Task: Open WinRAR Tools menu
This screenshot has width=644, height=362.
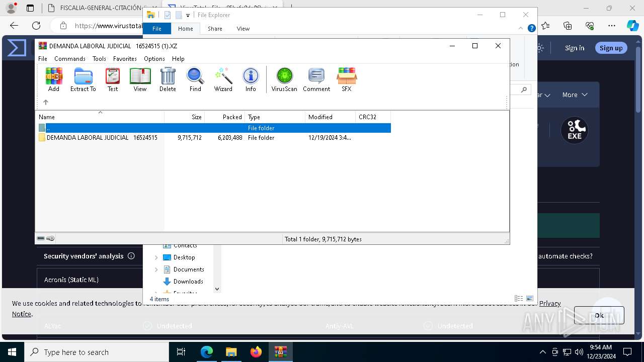Action: click(99, 59)
